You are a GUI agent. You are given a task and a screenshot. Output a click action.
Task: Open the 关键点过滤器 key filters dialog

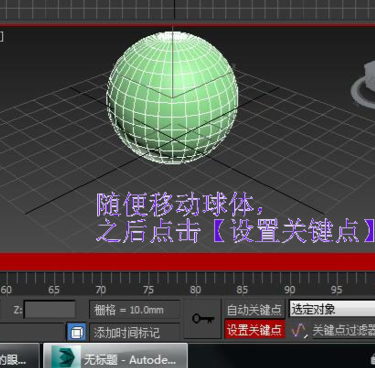[x=343, y=330]
